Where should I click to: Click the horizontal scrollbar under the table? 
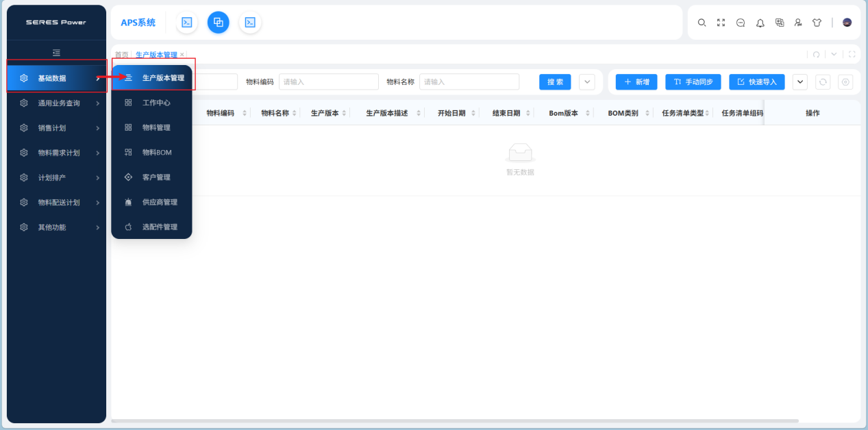coord(456,420)
